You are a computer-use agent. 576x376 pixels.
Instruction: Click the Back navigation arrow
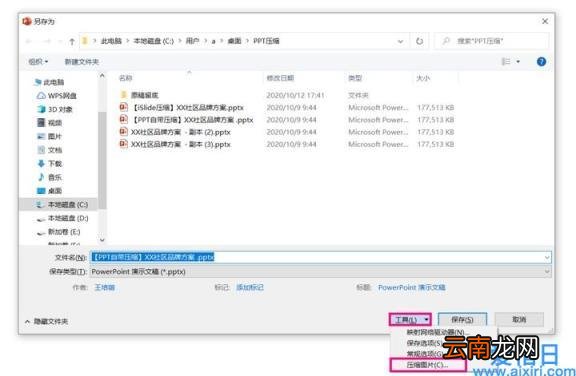29,41
